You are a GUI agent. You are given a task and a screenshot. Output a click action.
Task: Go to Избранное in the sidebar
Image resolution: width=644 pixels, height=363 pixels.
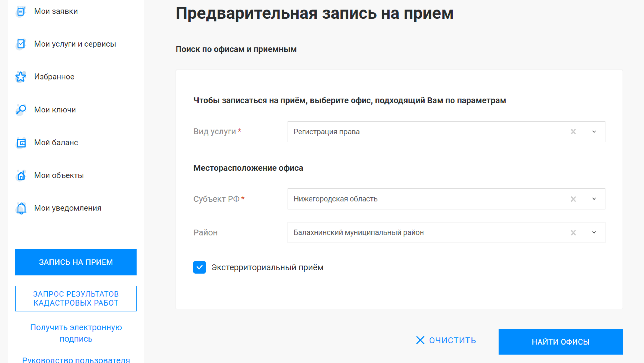click(54, 77)
